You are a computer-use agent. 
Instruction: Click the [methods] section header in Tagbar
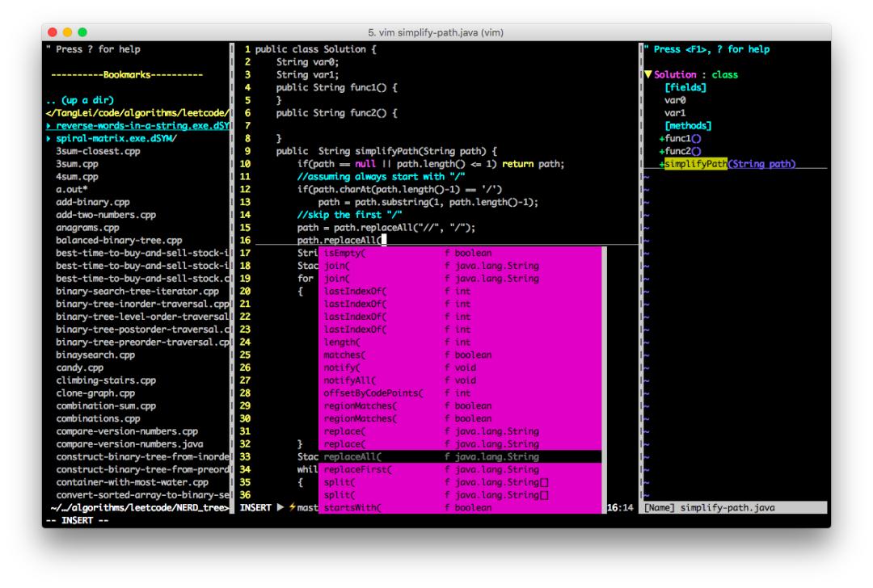pos(688,126)
